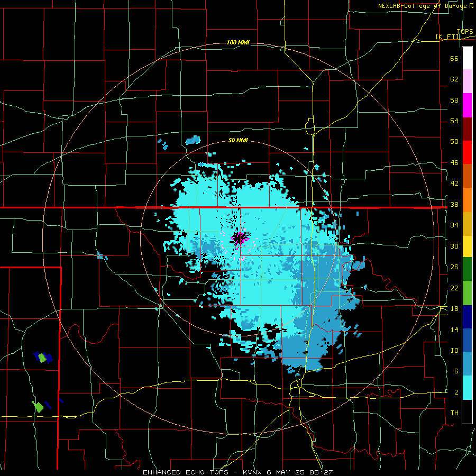This screenshot has height=476, width=476.
Task: Click the 18 legend value
Action: (454, 309)
